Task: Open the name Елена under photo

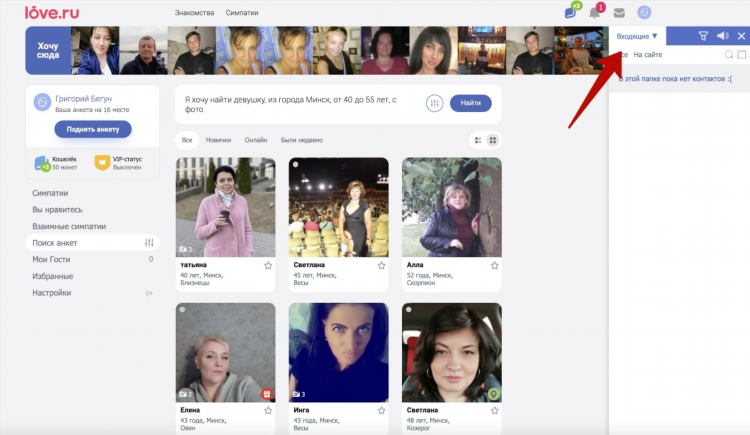Action: [190, 410]
